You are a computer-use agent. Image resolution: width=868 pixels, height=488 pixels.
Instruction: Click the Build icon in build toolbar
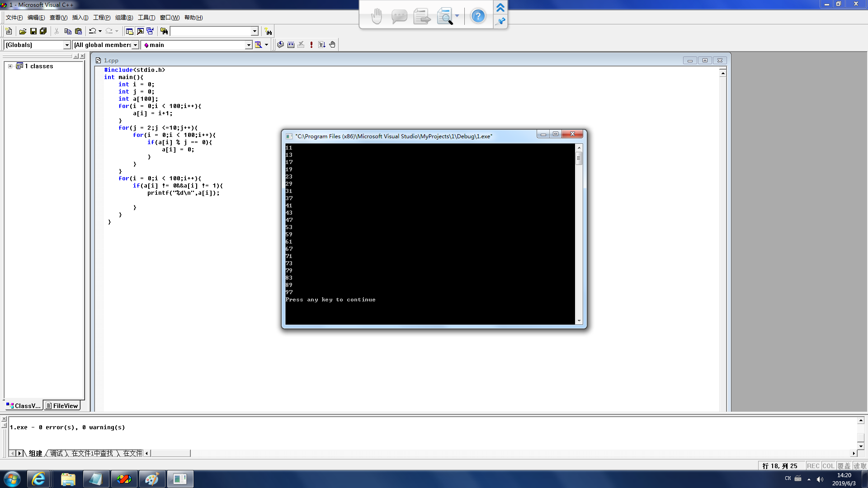coord(291,45)
